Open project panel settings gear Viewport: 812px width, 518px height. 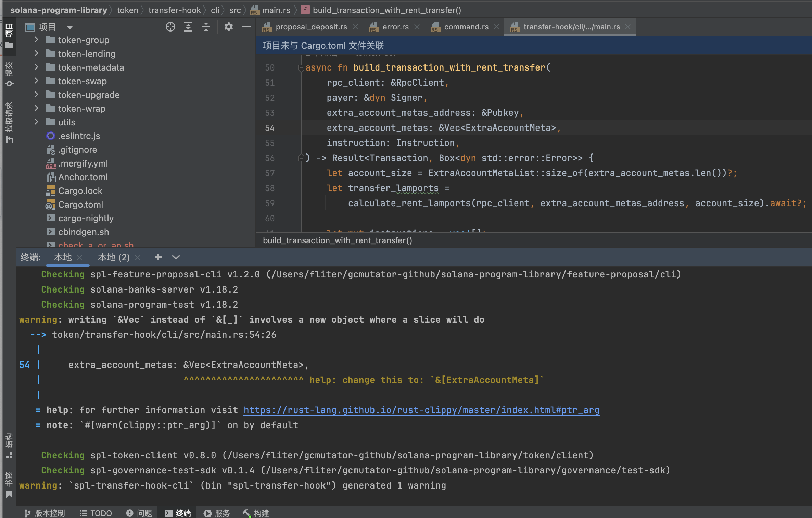click(x=228, y=27)
